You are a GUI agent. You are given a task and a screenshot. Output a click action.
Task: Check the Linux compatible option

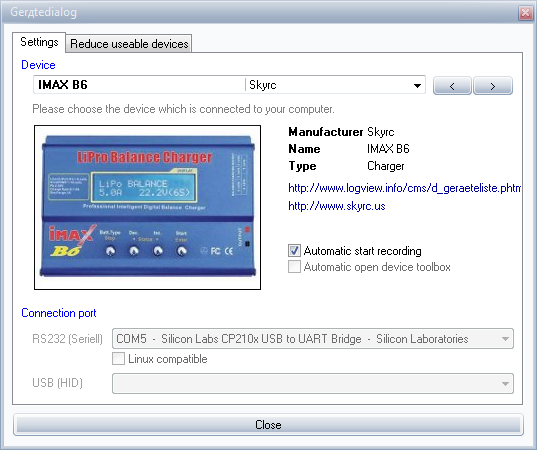[118, 359]
